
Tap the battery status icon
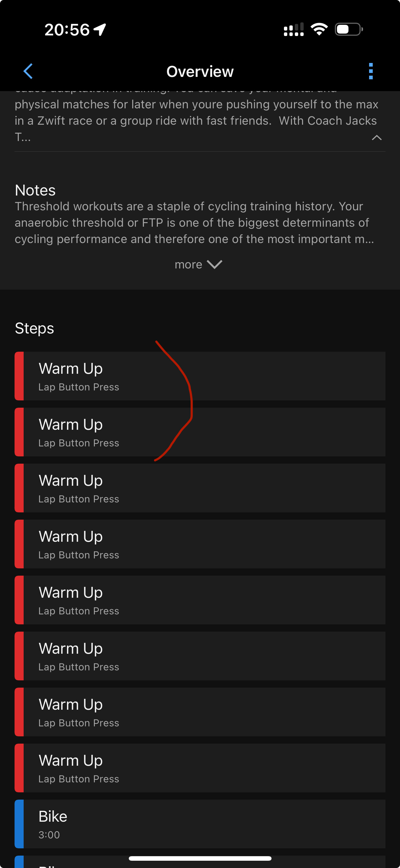coord(348,29)
